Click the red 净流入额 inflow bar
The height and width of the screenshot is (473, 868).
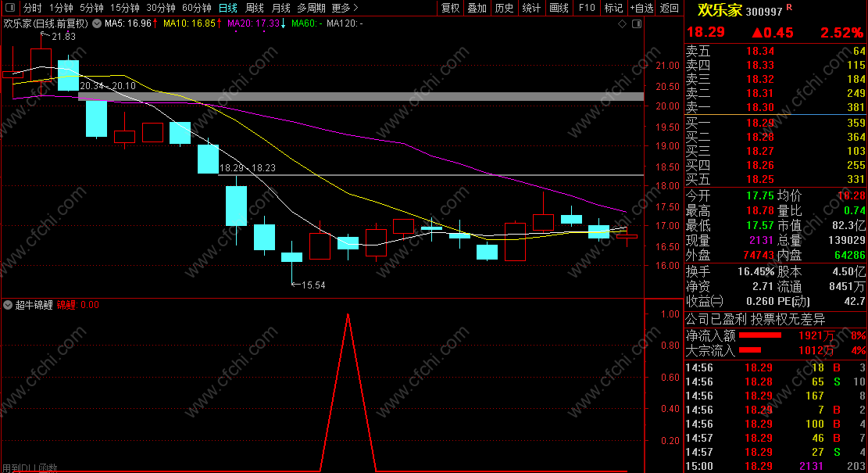click(x=760, y=335)
